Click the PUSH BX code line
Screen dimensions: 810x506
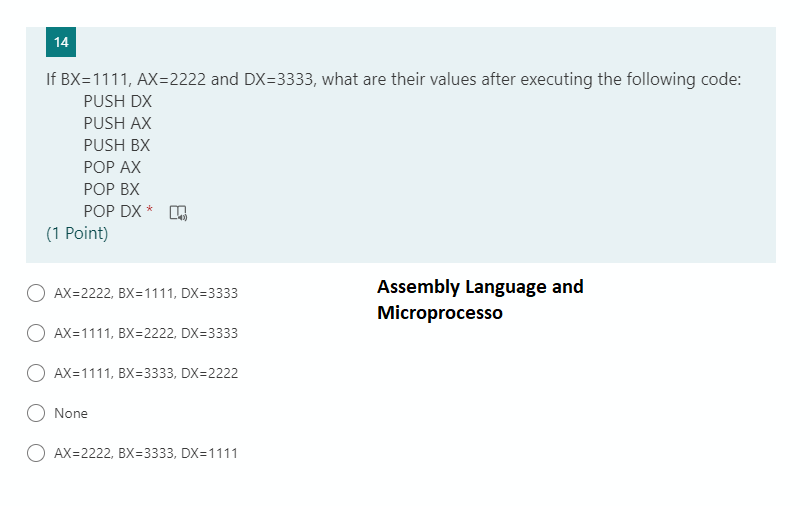[117, 145]
